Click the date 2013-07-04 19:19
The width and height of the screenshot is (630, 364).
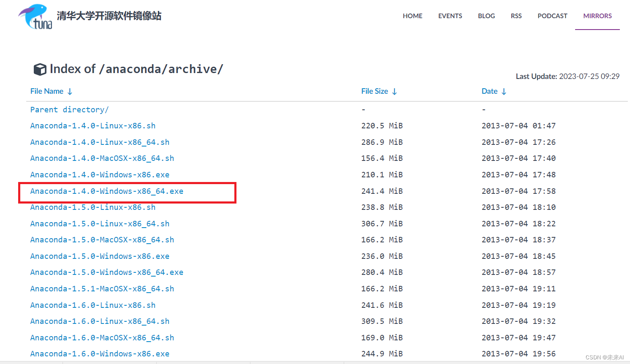[x=519, y=305]
